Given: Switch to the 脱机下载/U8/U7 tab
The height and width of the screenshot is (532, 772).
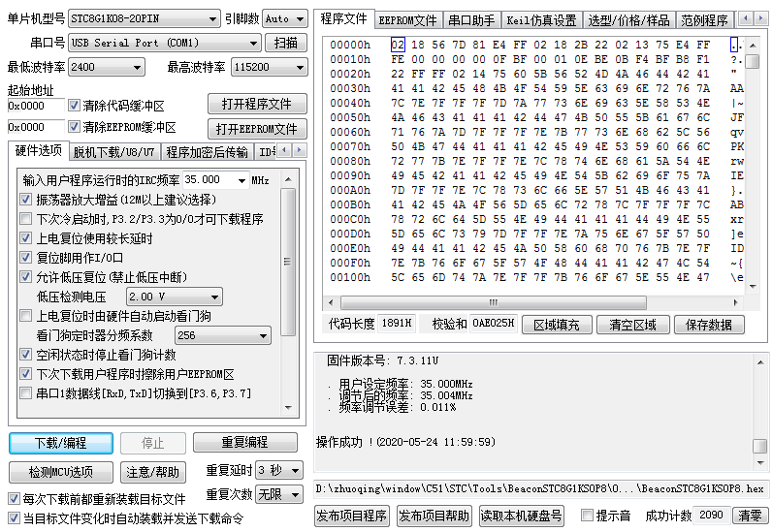Looking at the screenshot, I should (x=114, y=152).
